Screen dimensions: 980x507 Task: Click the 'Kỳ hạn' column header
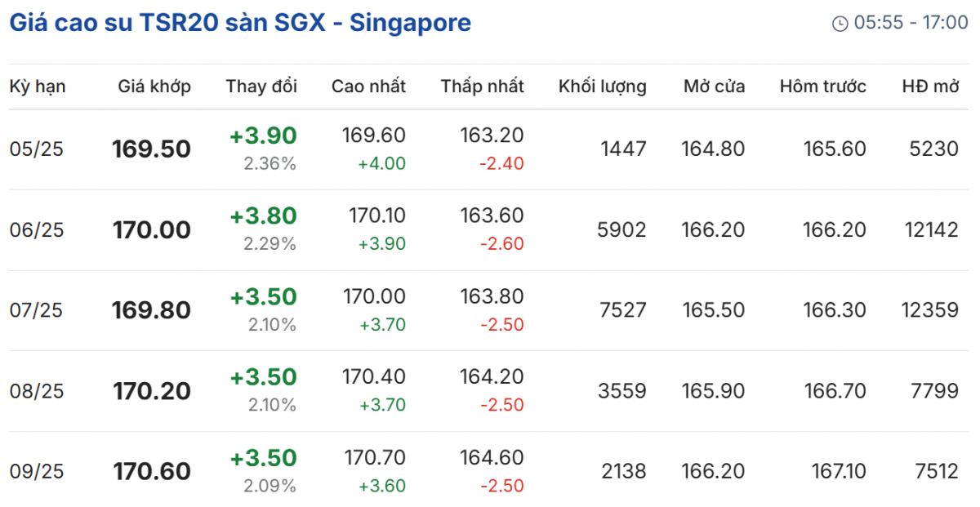(x=38, y=87)
